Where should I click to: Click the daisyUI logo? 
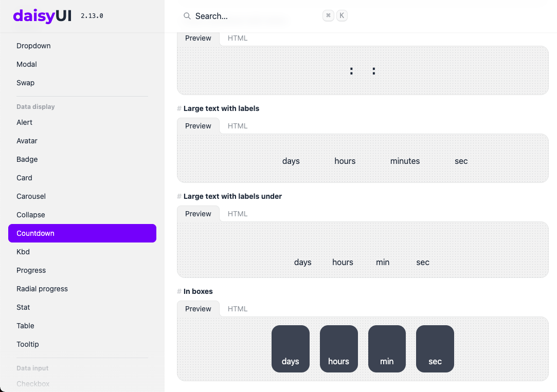point(42,16)
